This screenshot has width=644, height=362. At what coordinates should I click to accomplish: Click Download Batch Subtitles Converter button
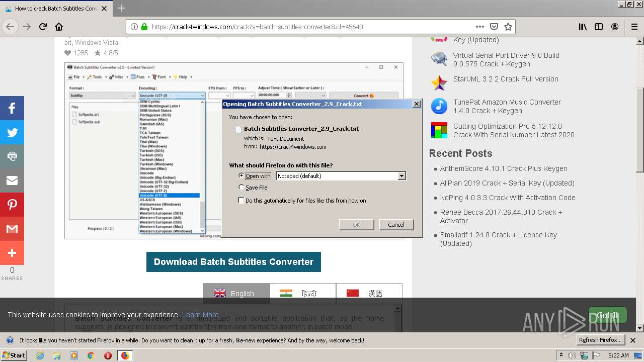tap(233, 262)
